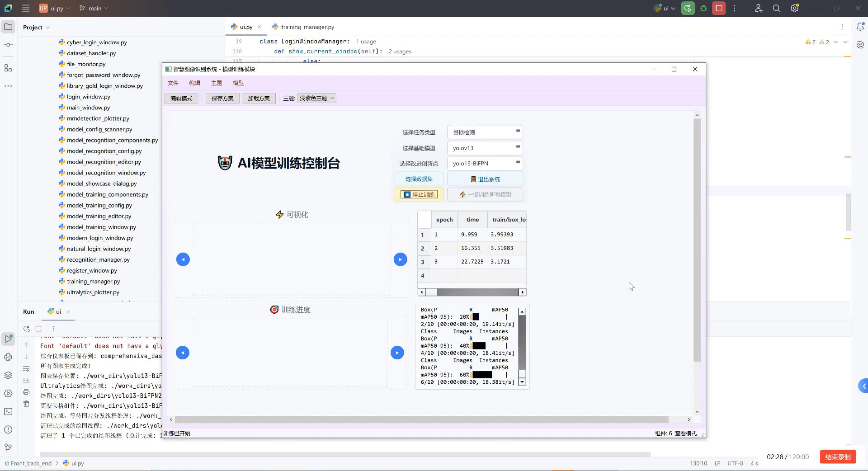Open the 浅紫色主题 theme dropdown
The width and height of the screenshot is (868, 471).
tap(316, 98)
